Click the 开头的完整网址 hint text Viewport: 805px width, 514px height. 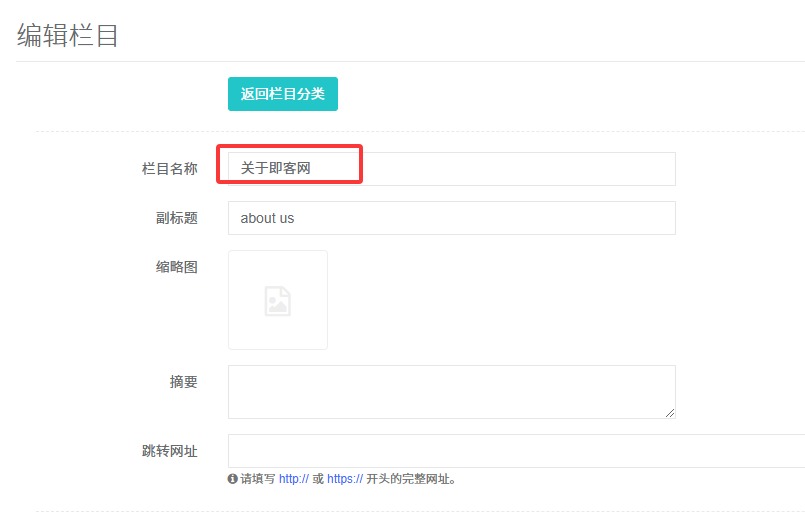(412, 479)
